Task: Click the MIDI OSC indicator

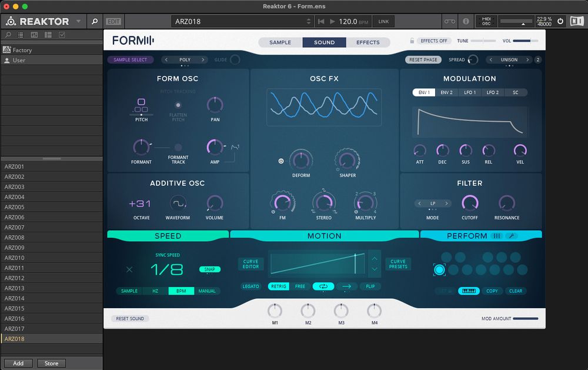Action: pos(486,21)
